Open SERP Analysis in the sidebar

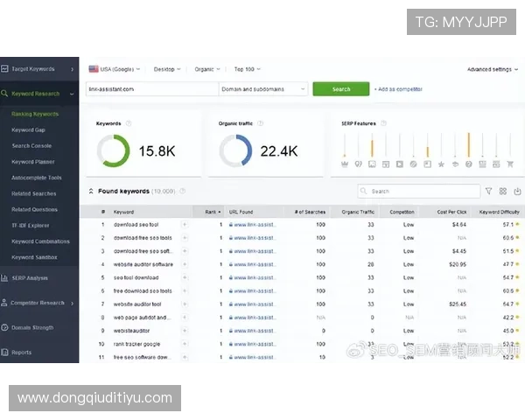click(31, 277)
